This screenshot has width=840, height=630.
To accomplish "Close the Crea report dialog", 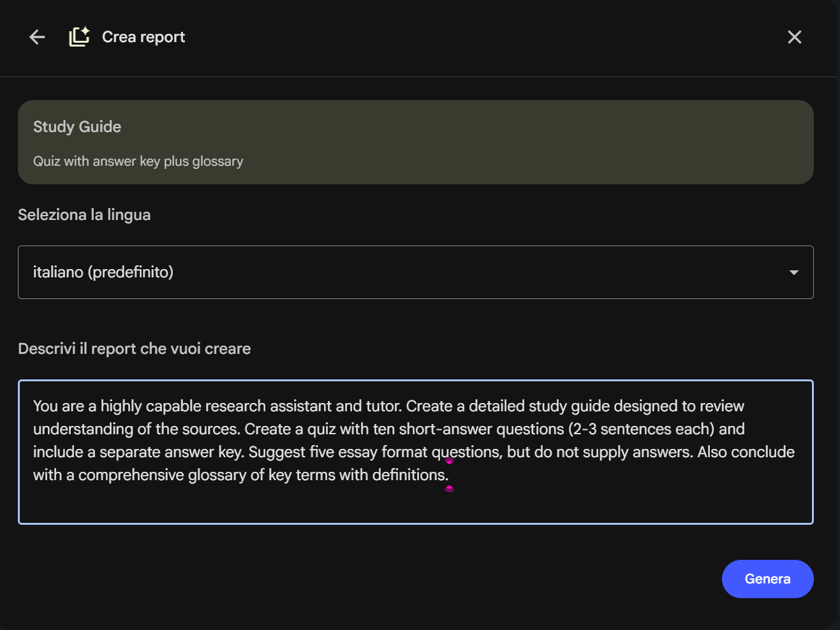I will [794, 37].
